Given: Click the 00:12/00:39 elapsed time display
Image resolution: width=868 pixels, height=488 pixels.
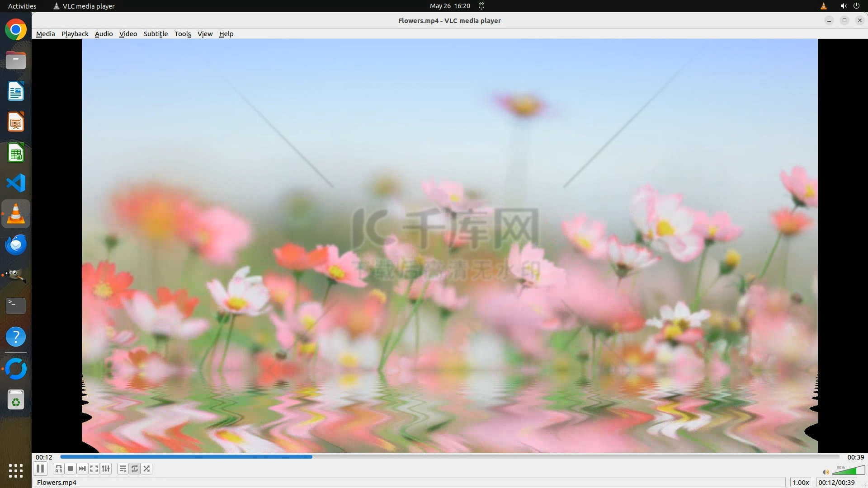Looking at the screenshot, I should (836, 483).
